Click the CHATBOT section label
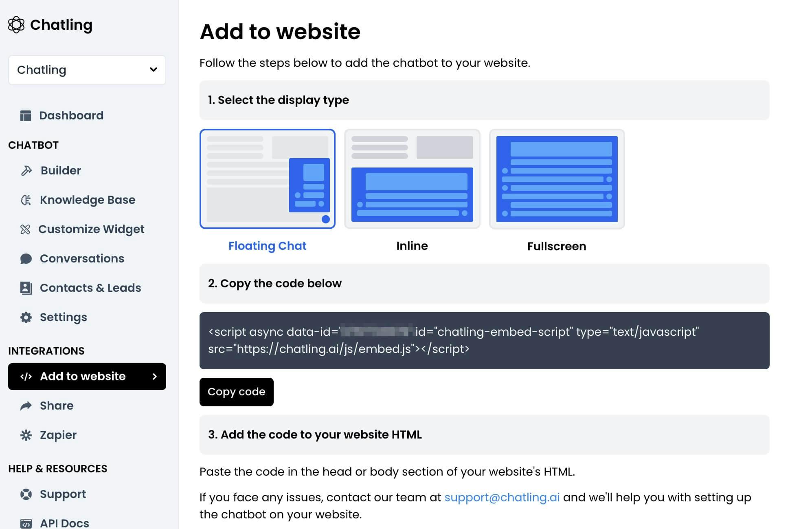Viewport: 812px width, 529px height. tap(33, 145)
